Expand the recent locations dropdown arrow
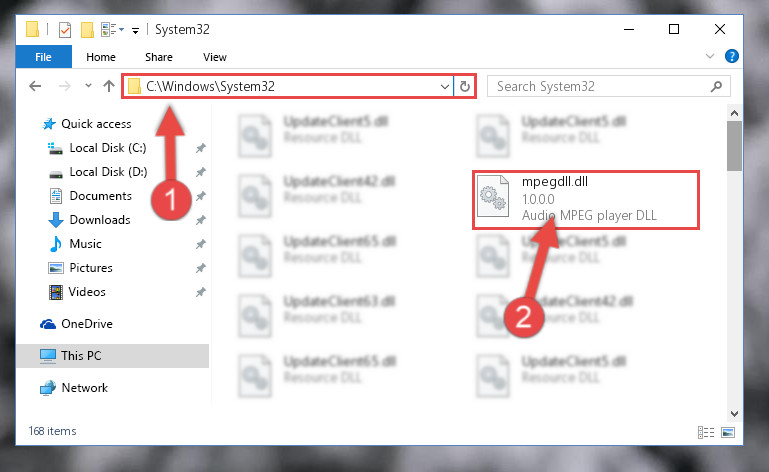 point(88,86)
